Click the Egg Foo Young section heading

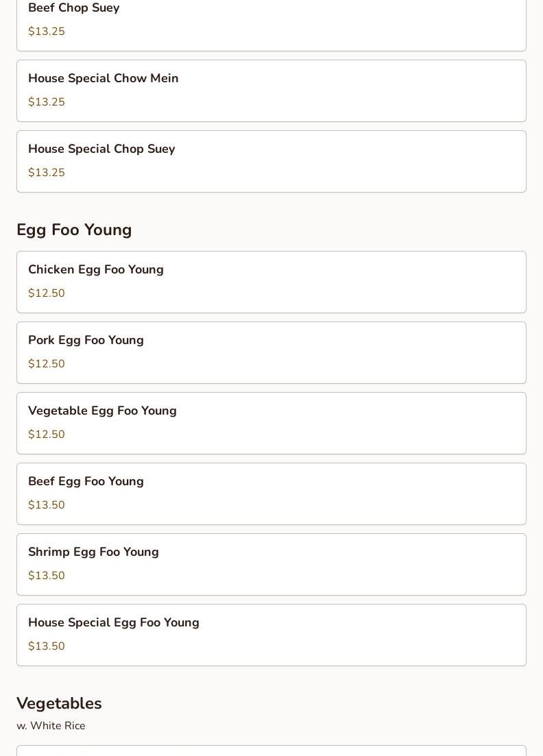74,230
